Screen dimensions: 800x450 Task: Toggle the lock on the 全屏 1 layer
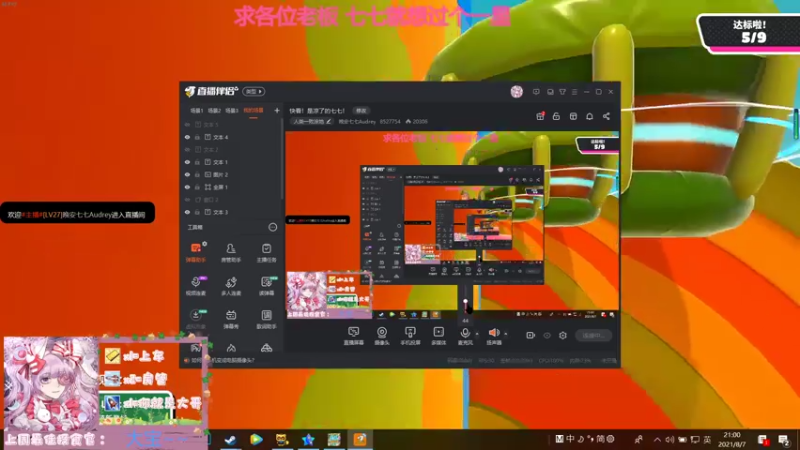click(197, 187)
